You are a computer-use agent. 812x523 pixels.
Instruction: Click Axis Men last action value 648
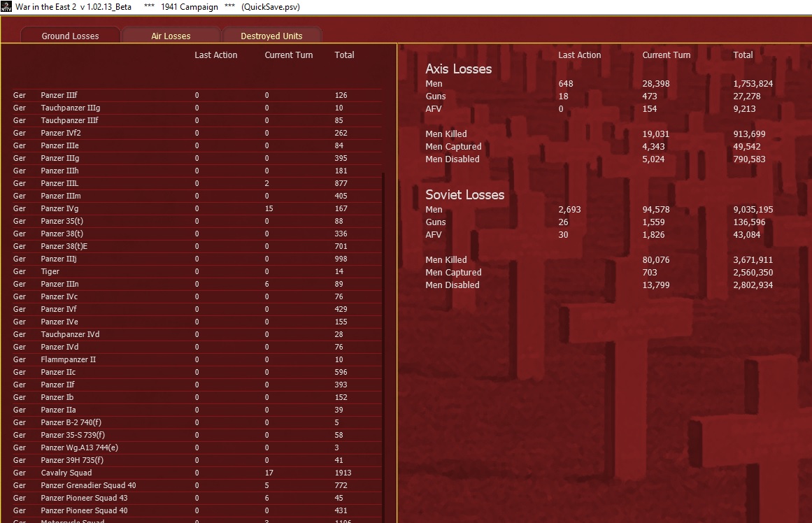pyautogui.click(x=566, y=84)
